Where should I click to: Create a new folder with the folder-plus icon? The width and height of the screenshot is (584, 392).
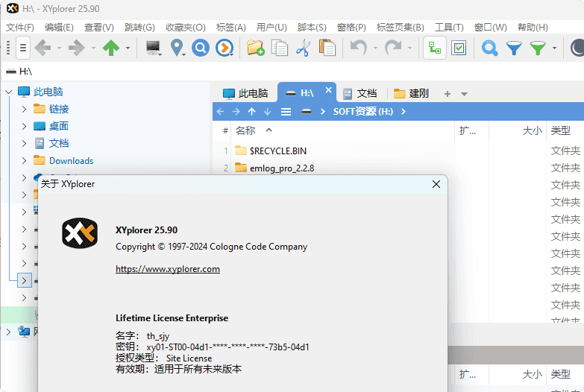[x=256, y=48]
